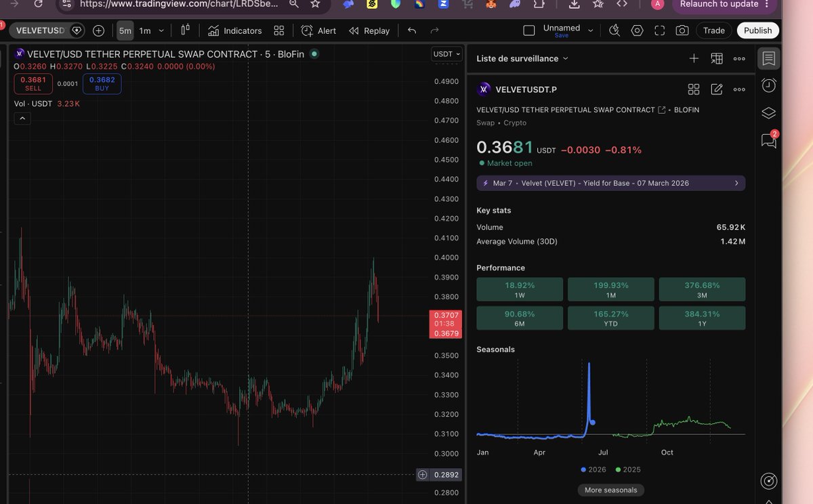Toggle the 2025 seasonals legend series
The image size is (813, 504).
(628, 469)
